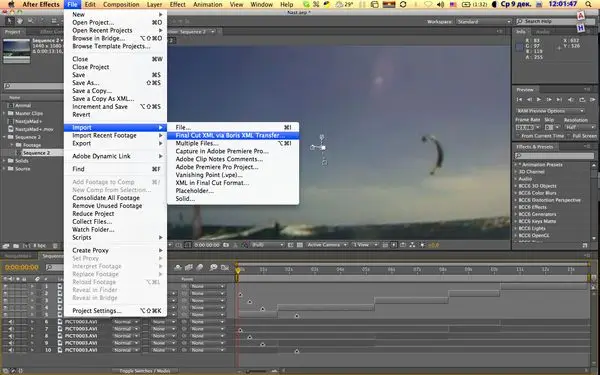Click the viewer timecode display
The image size is (600, 375).
[207, 245]
